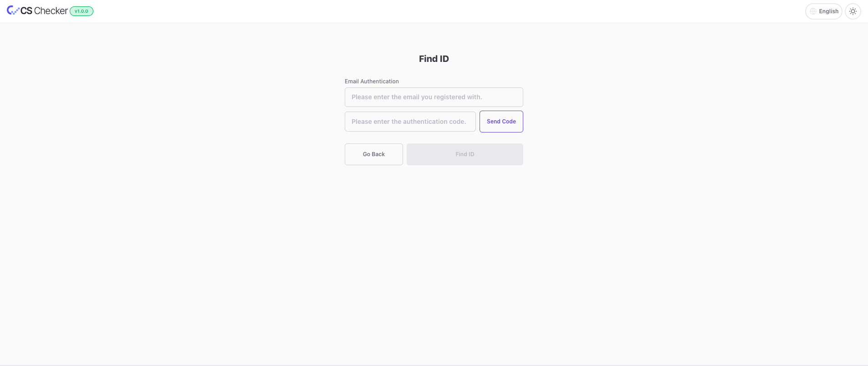Click the v1.0.0 version badge
This screenshot has width=868, height=366.
(82, 11)
